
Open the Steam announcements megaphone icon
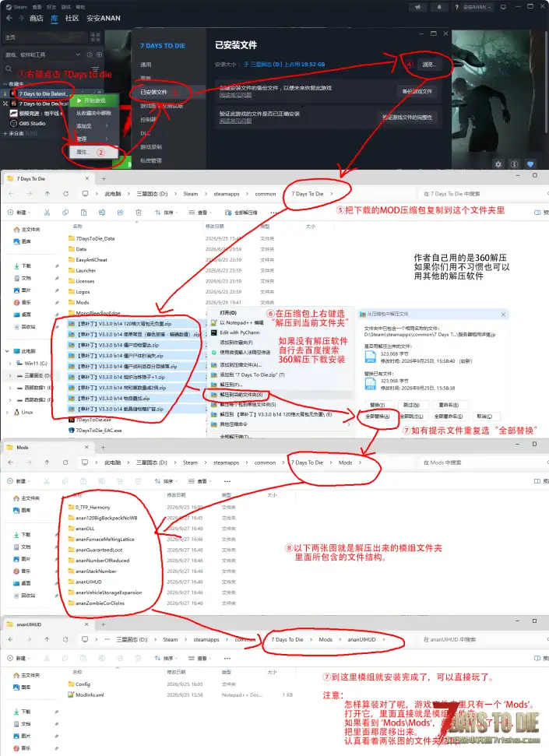(417, 7)
